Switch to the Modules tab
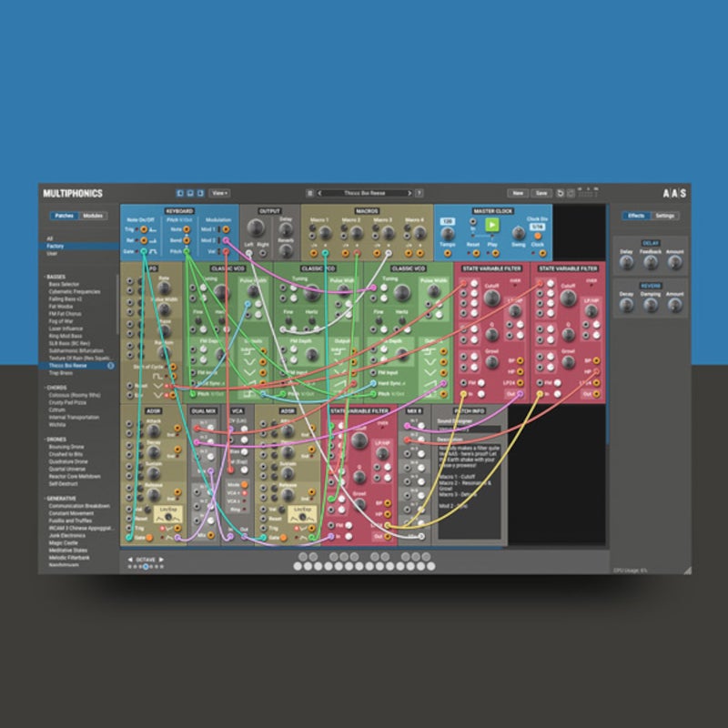Viewport: 728px width, 728px height. (93, 216)
